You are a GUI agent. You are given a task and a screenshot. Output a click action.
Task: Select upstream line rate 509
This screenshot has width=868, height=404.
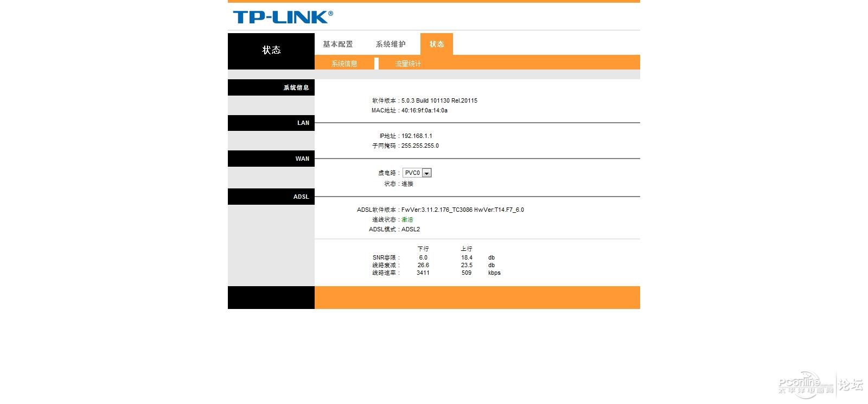pos(467,273)
